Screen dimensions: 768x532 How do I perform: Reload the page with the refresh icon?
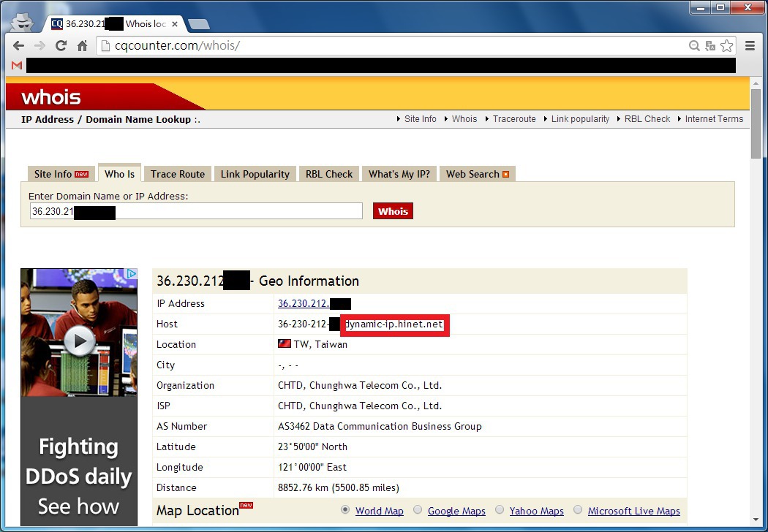[x=61, y=45]
